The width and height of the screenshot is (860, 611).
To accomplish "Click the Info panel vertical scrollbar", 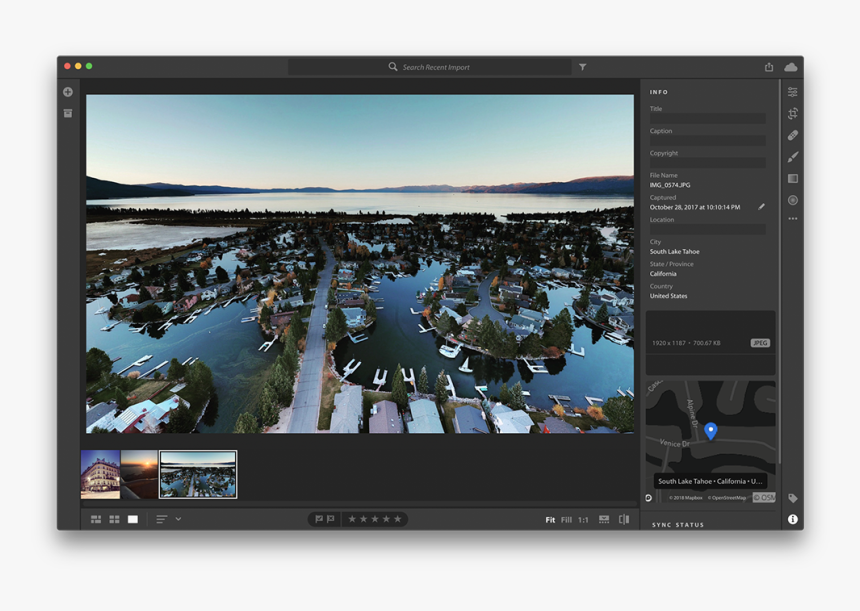I will [x=779, y=271].
